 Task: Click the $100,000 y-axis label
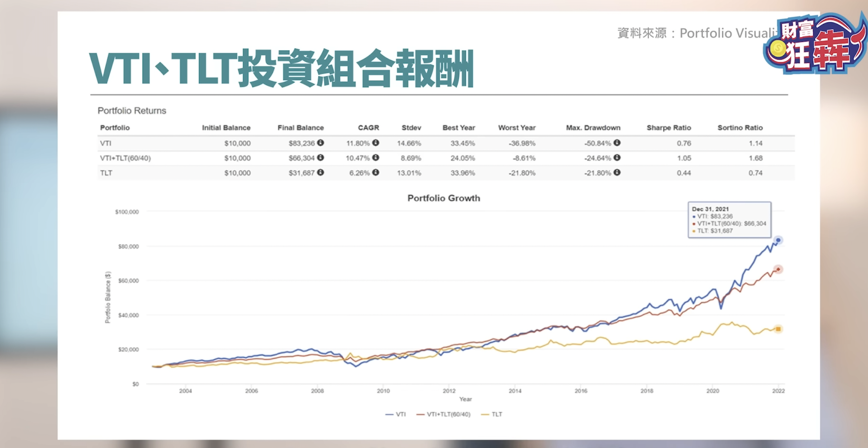pos(127,212)
